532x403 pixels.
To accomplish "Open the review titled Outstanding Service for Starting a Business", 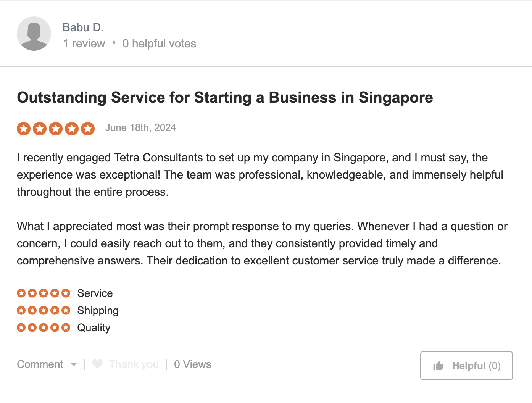I will click(x=225, y=98).
